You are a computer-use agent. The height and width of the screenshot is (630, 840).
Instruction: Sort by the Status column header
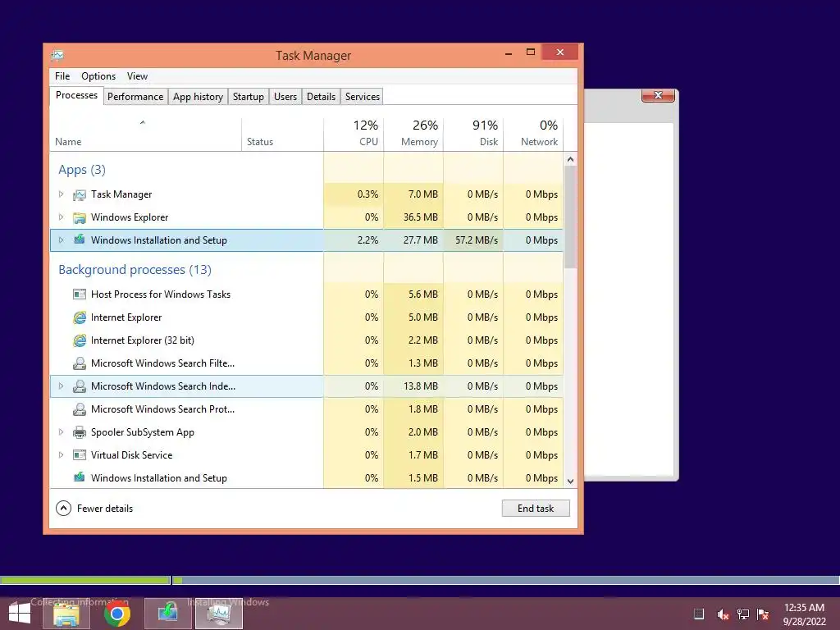pyautogui.click(x=282, y=135)
